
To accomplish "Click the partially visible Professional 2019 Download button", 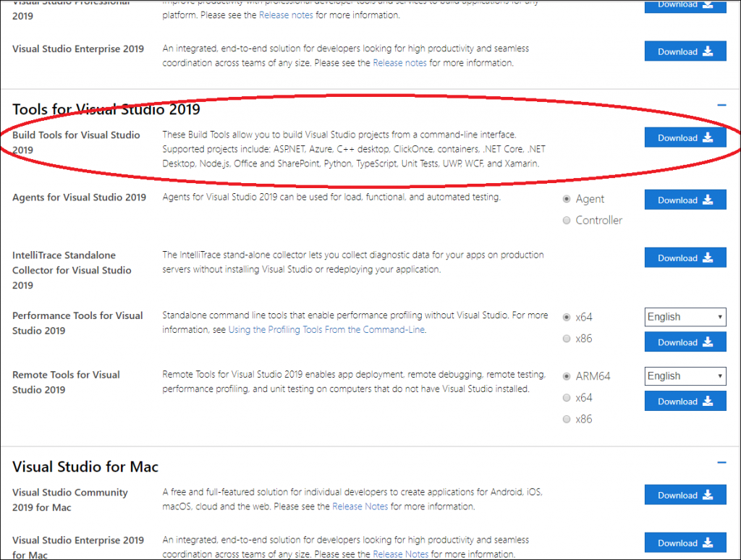I will pyautogui.click(x=685, y=6).
